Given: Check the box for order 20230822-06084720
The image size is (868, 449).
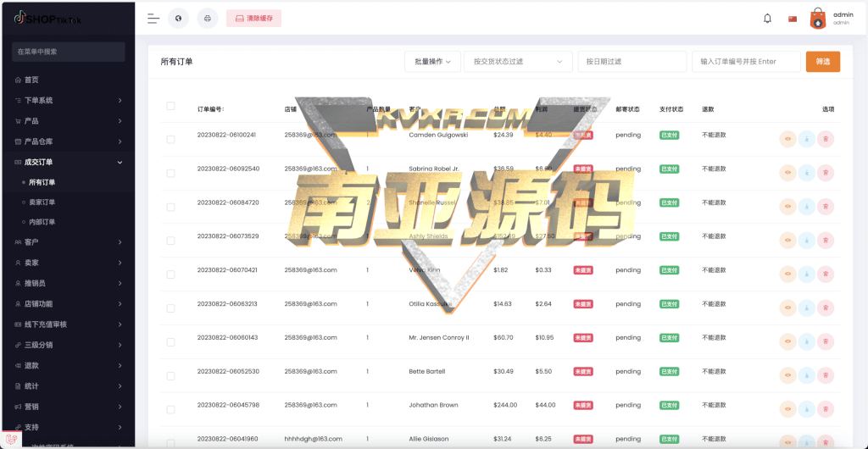Looking at the screenshot, I should point(170,207).
